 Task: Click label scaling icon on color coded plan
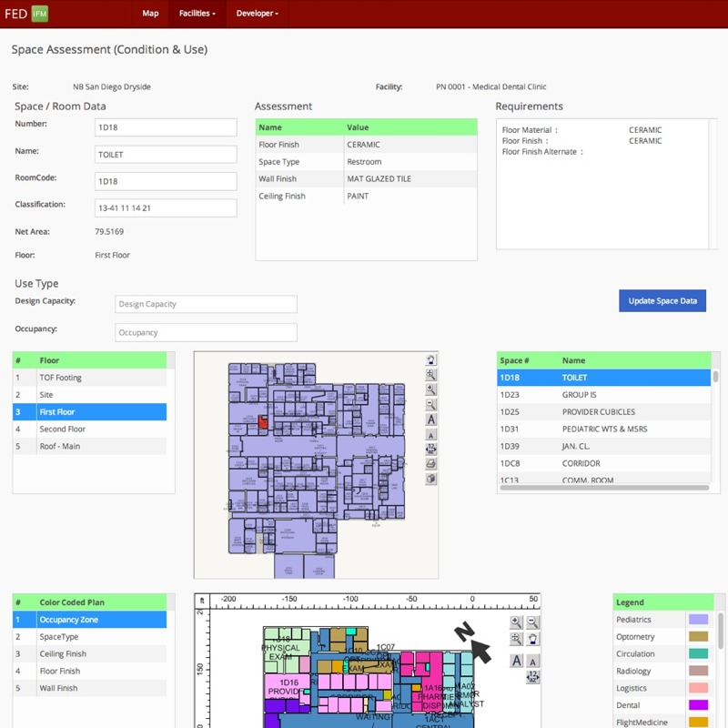click(x=532, y=677)
